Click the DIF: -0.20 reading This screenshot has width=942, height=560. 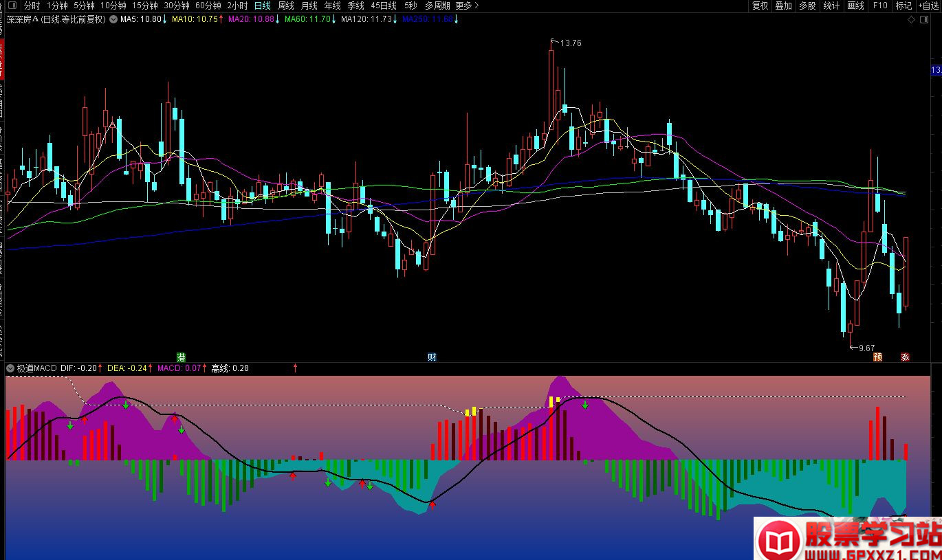pyautogui.click(x=79, y=368)
